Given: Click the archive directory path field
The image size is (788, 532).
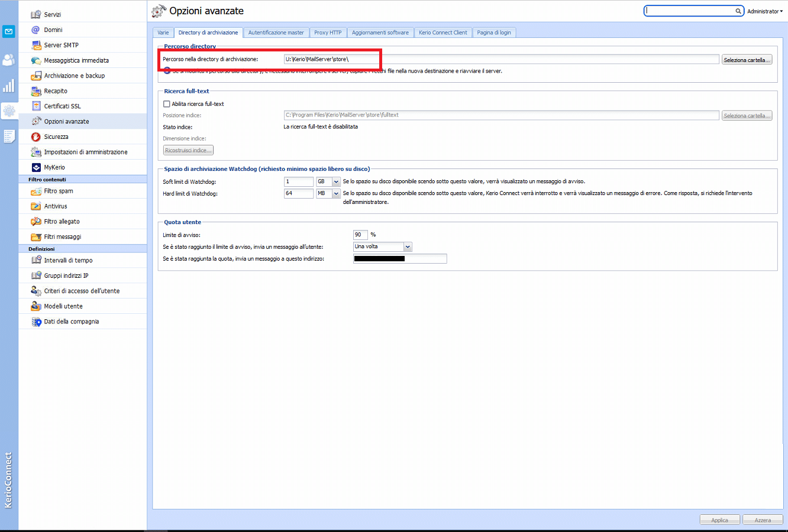Looking at the screenshot, I should click(x=502, y=59).
